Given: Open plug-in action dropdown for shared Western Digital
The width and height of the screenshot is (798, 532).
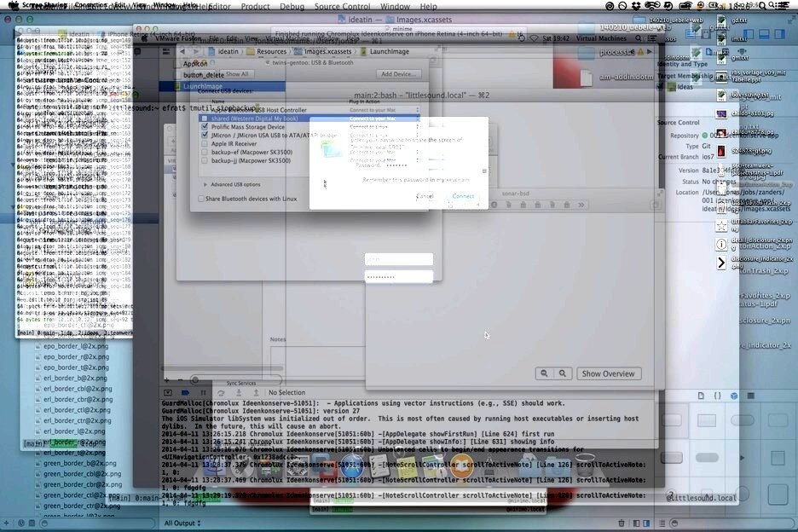Looking at the screenshot, I should (x=385, y=119).
